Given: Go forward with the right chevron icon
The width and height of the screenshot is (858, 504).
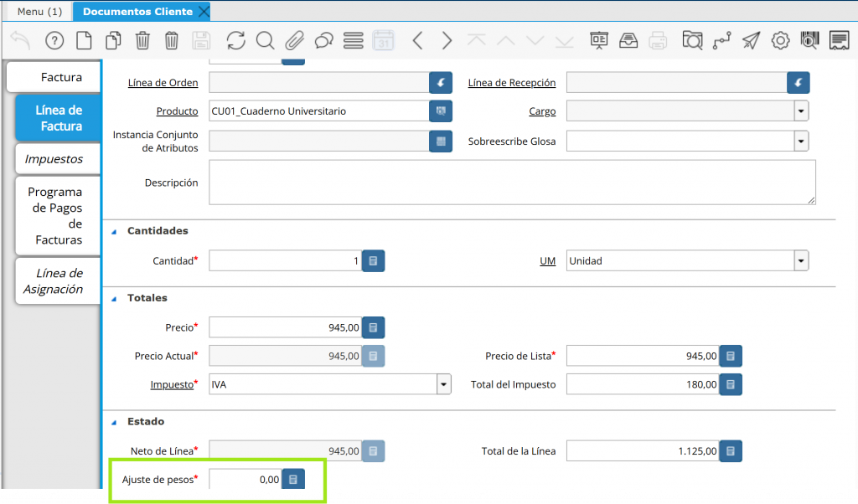Looking at the screenshot, I should click(447, 40).
